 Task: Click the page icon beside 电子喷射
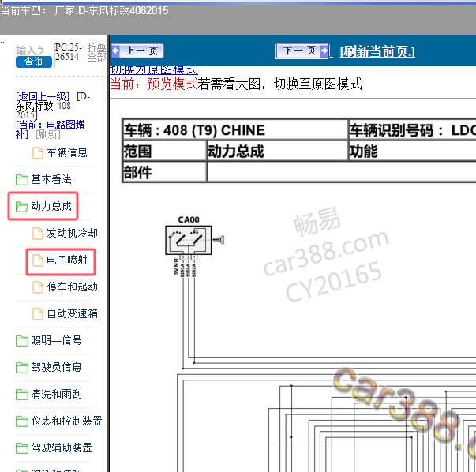(38, 260)
